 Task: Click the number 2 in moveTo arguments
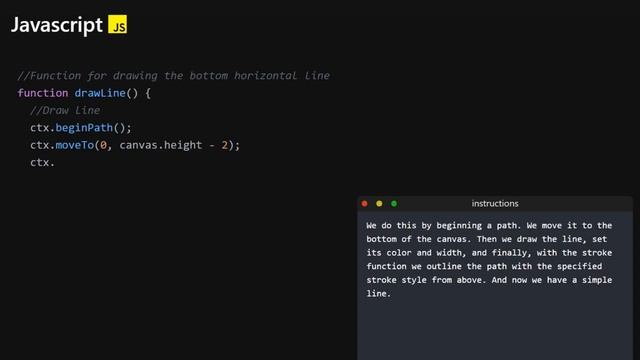(224, 145)
